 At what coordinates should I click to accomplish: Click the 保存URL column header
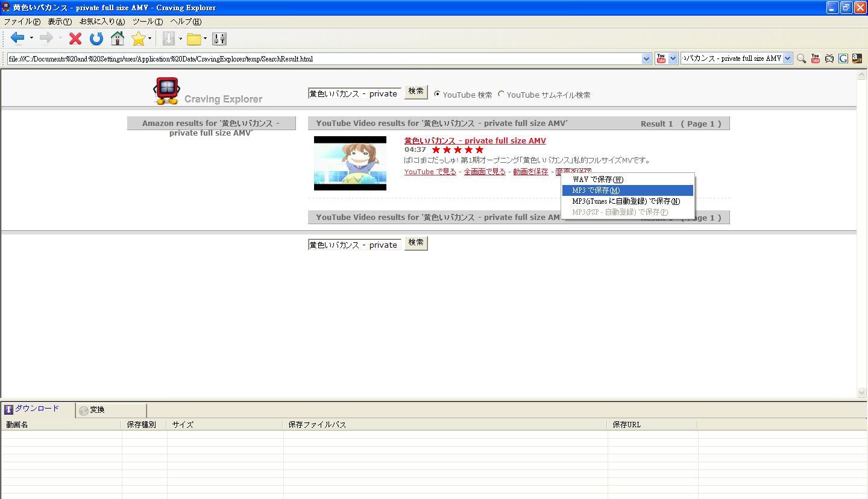[x=653, y=425]
